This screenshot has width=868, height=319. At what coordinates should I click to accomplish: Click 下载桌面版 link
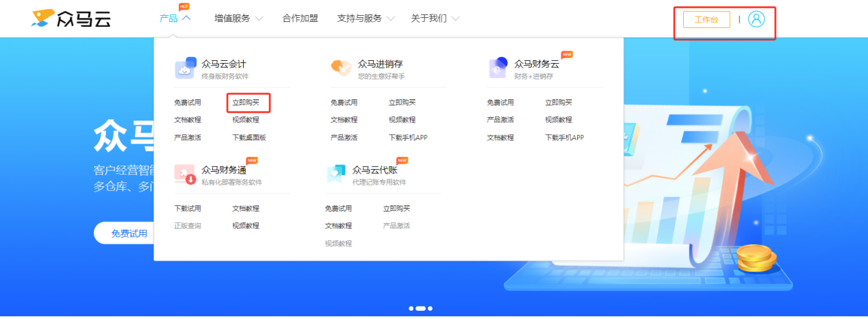(x=249, y=138)
